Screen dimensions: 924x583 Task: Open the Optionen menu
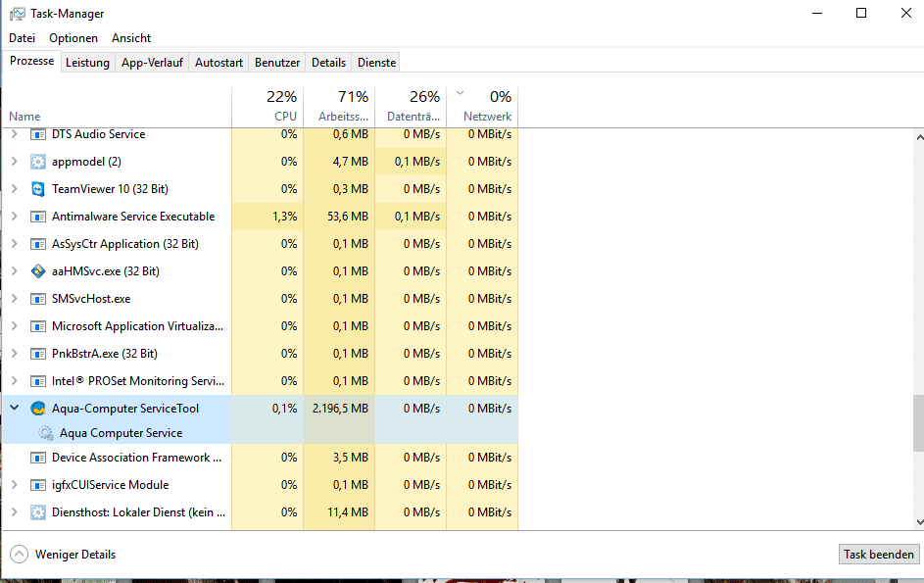73,38
